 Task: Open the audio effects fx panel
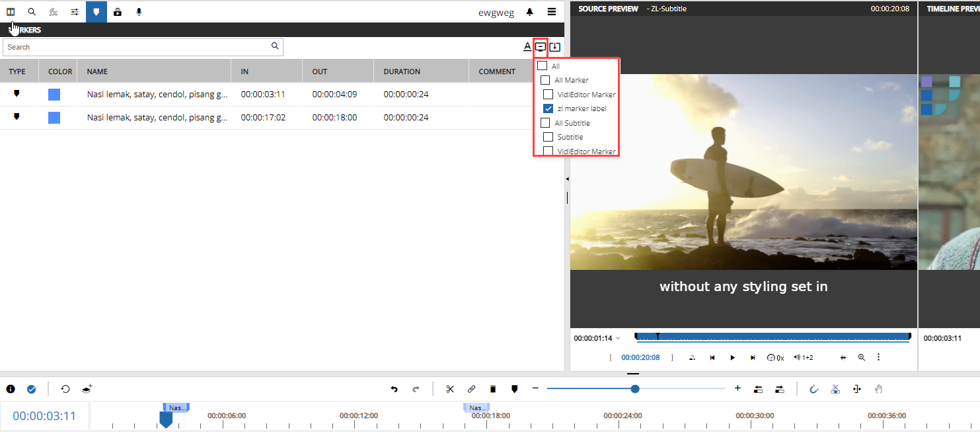[x=54, y=12]
